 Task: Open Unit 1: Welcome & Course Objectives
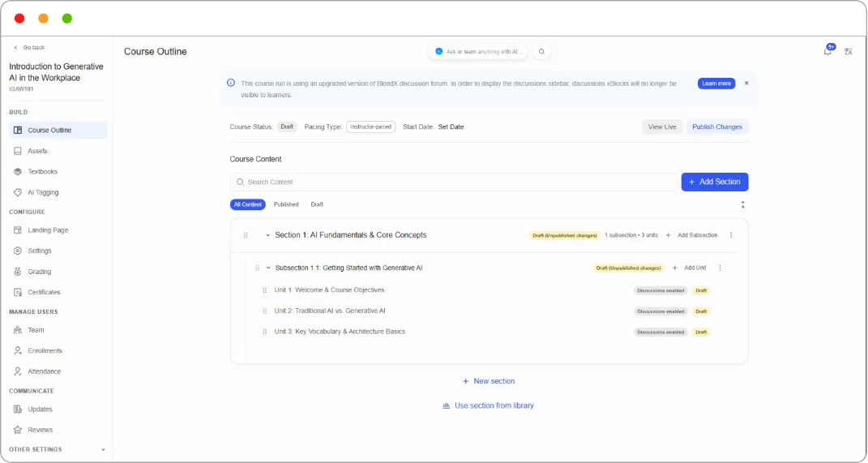[329, 290]
